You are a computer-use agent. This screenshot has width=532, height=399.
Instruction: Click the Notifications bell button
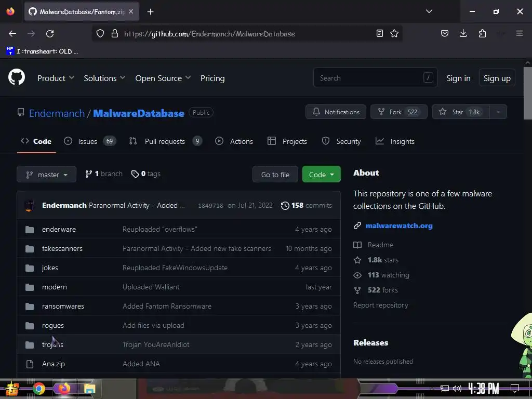[x=336, y=112]
